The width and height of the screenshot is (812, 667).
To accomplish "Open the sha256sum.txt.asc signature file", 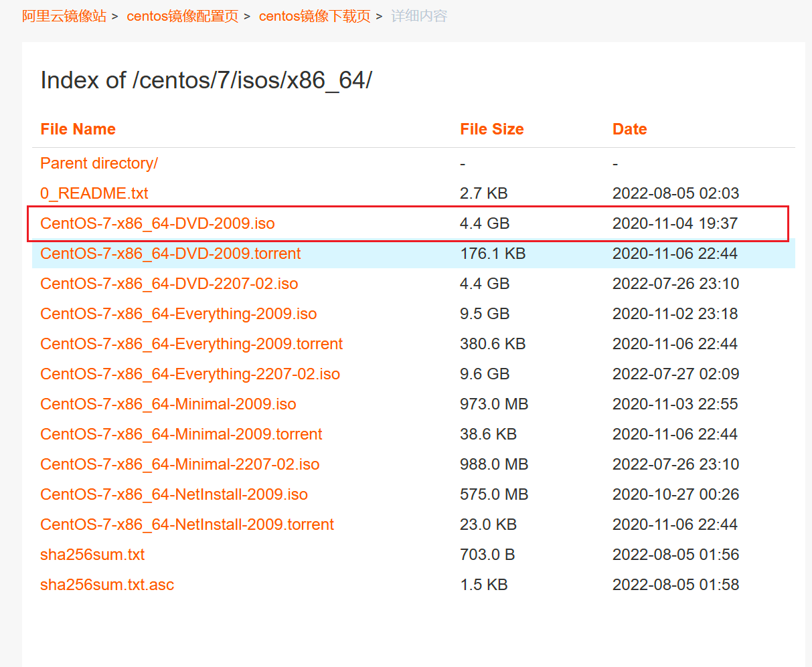I will click(x=107, y=585).
